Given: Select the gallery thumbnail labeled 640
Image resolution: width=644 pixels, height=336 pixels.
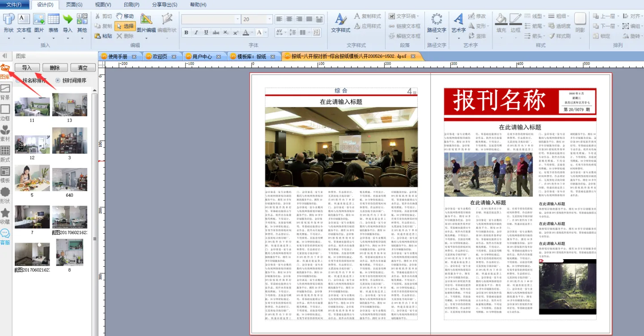Looking at the screenshot, I should coord(69,180).
